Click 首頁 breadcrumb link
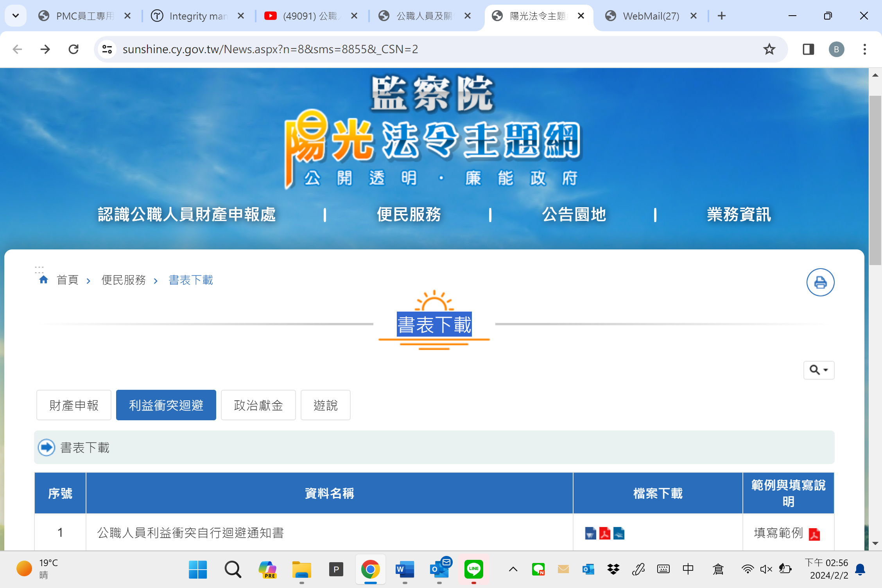The width and height of the screenshot is (882, 588). [68, 280]
